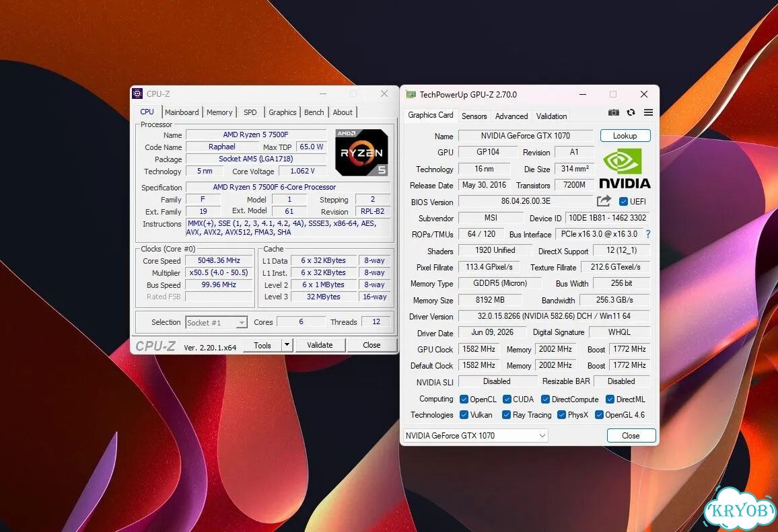
Task: Switch to the CPU tab in CPU-Z
Action: (147, 112)
